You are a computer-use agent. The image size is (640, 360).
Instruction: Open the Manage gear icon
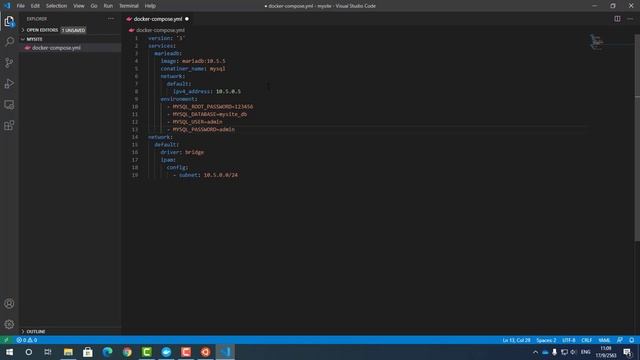9,324
